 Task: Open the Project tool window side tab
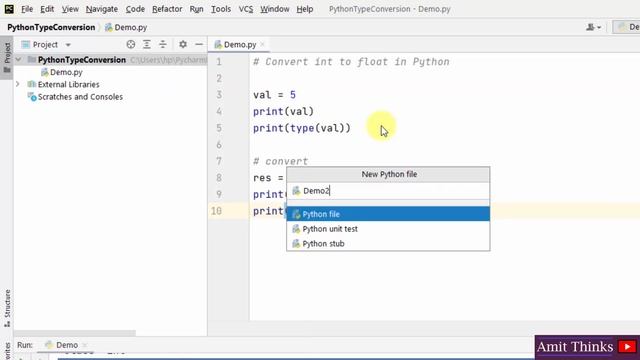7,58
